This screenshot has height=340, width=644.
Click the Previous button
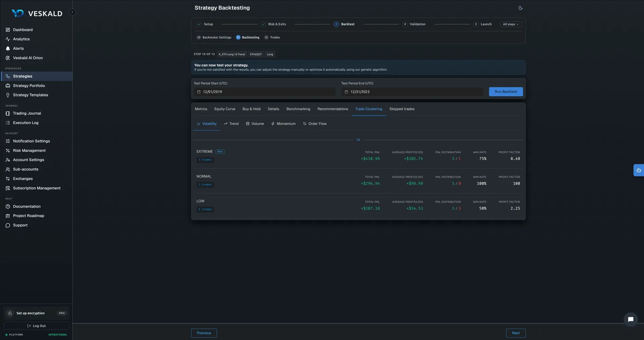tap(204, 333)
